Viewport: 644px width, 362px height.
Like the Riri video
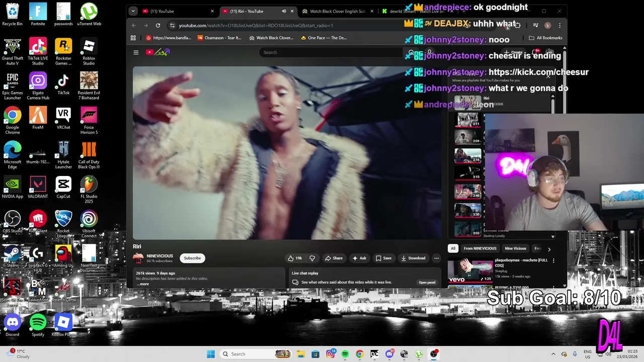295,258
